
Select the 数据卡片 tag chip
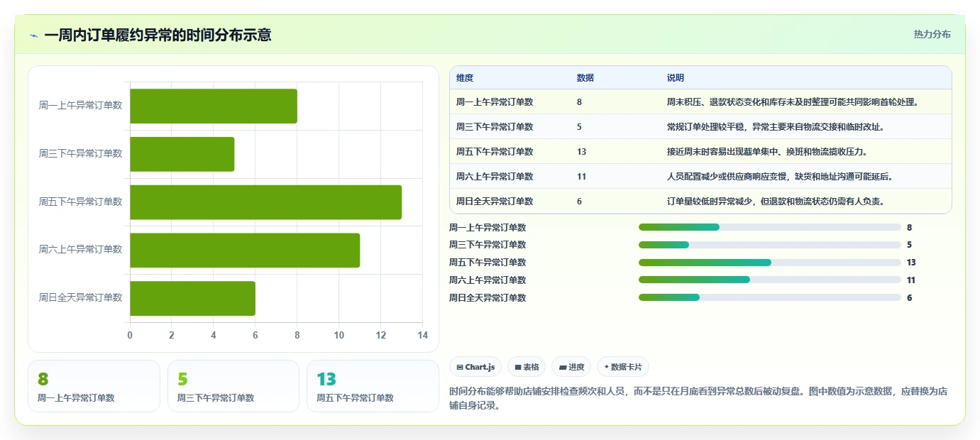click(622, 367)
